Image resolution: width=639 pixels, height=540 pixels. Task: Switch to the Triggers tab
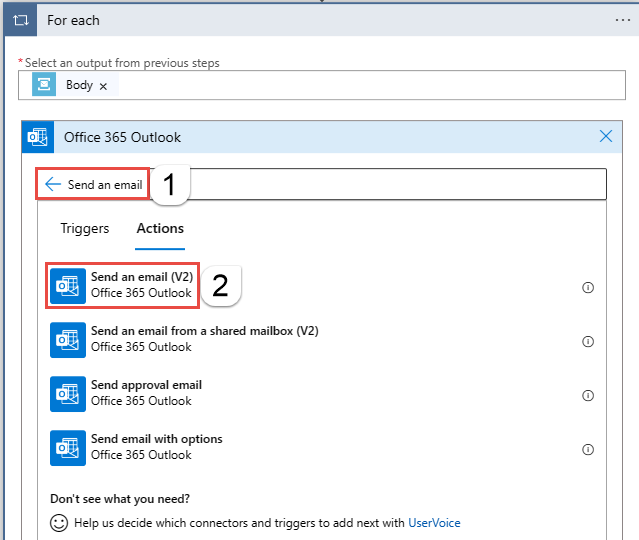(x=85, y=228)
